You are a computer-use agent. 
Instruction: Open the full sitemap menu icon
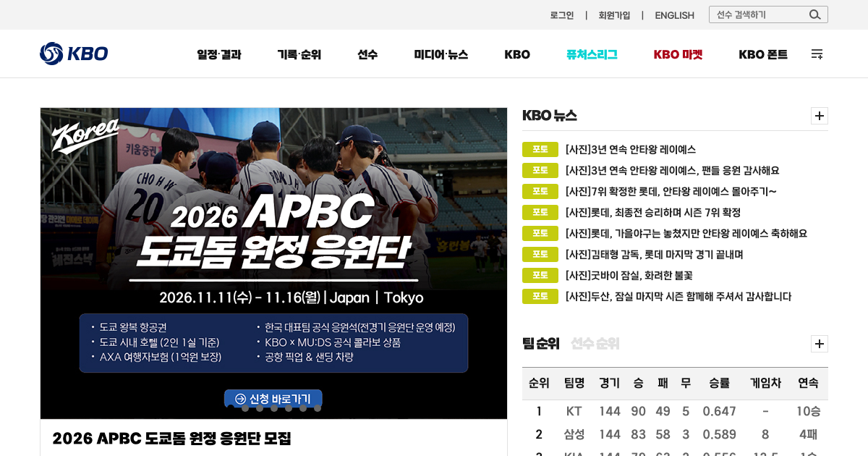[817, 54]
